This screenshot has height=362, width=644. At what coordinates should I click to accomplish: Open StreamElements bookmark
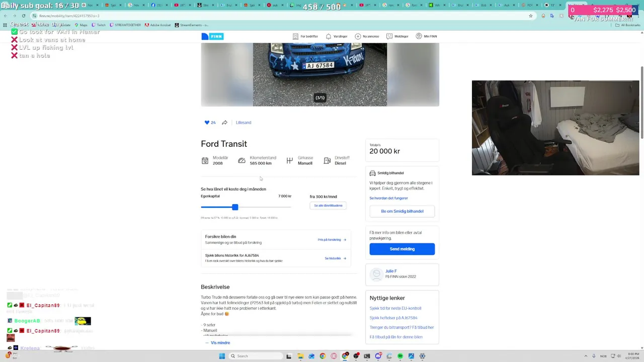pyautogui.click(x=192, y=25)
